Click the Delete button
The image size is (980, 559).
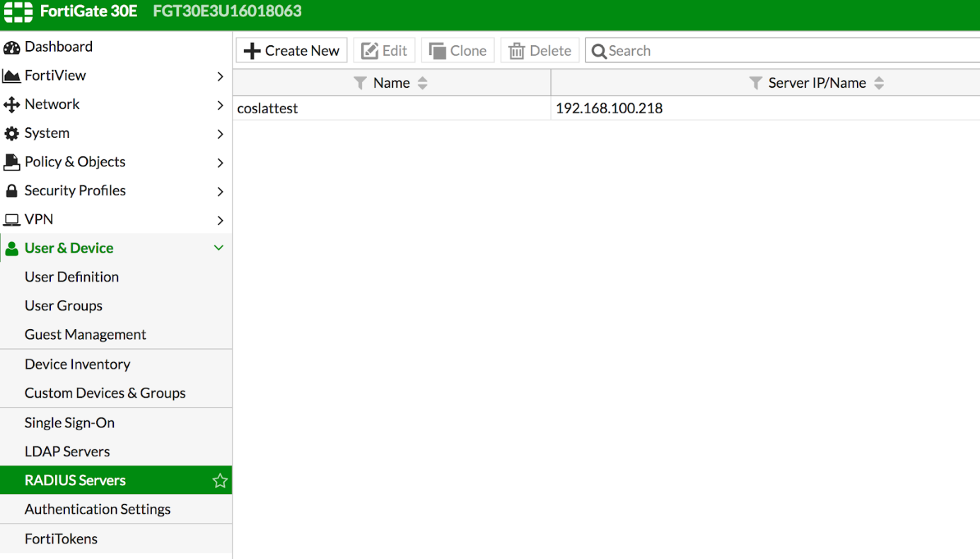click(x=539, y=50)
